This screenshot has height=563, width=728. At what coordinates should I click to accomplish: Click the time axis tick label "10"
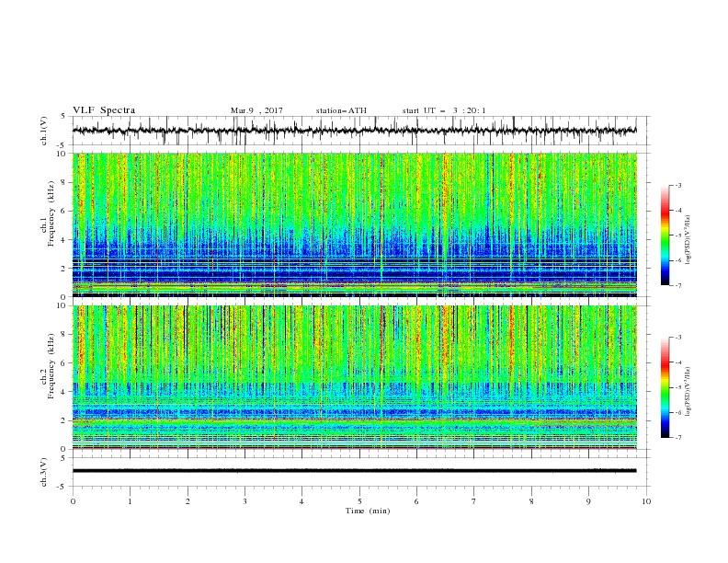click(646, 501)
